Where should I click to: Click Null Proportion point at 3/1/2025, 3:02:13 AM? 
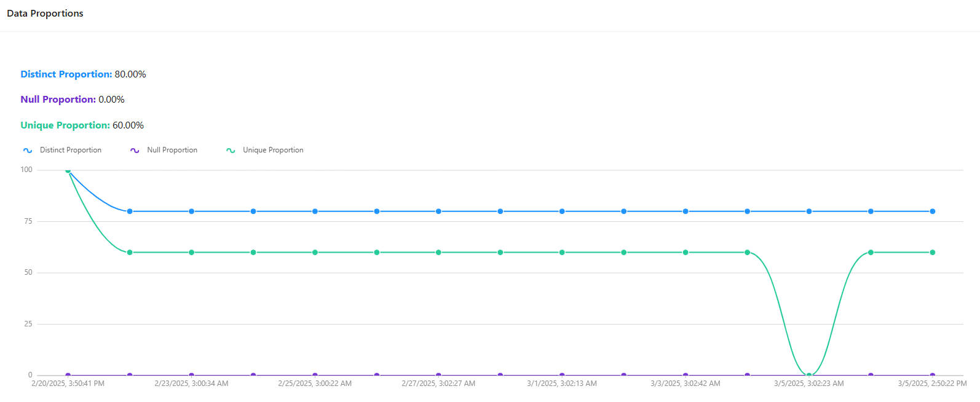[x=562, y=375]
